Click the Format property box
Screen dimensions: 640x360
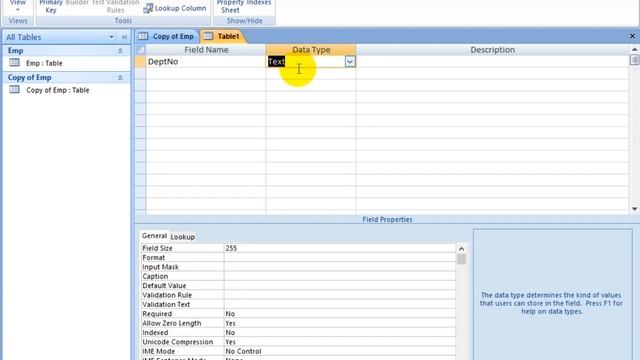tap(340, 258)
